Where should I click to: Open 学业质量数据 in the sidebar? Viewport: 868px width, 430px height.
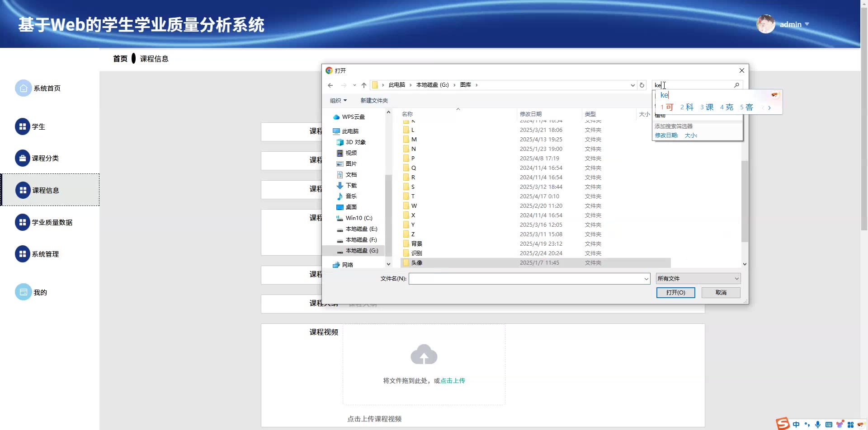click(x=52, y=222)
